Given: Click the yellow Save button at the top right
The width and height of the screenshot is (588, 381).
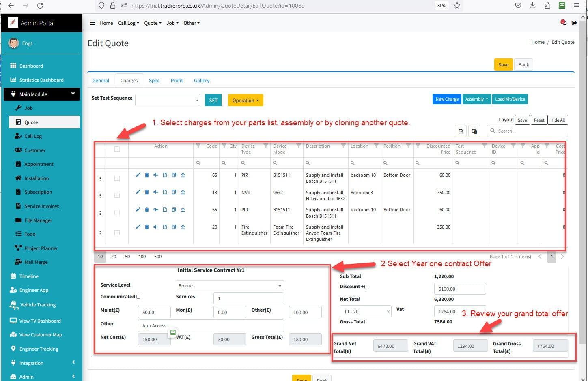Looking at the screenshot, I should [x=503, y=65].
